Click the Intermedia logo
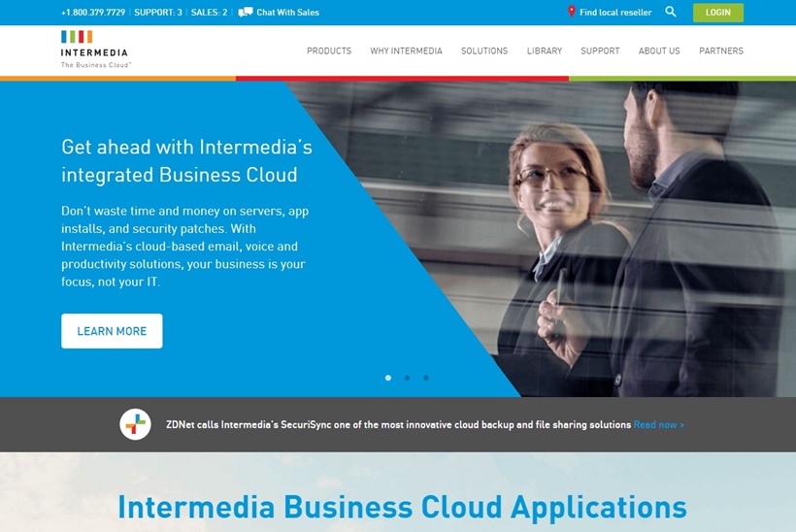 (x=96, y=50)
